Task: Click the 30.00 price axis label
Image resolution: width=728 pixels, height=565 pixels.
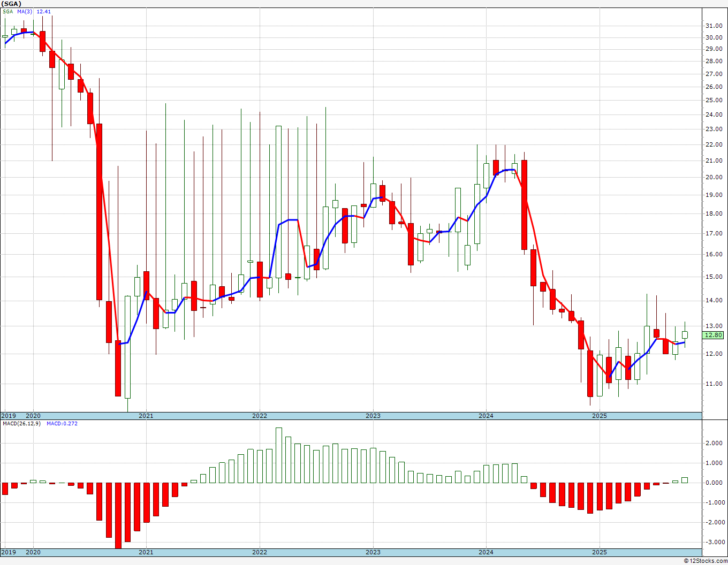Action: (714, 37)
